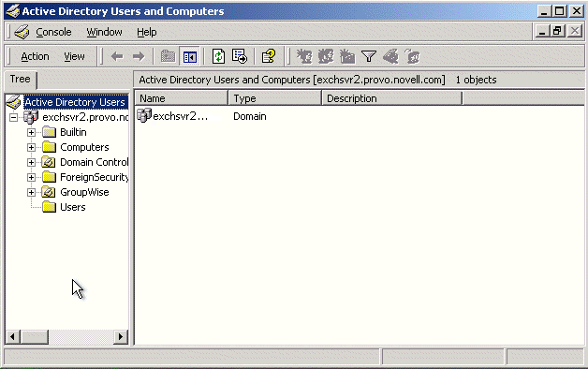Expand the GroupWise node
The image size is (588, 369).
coord(32,192)
